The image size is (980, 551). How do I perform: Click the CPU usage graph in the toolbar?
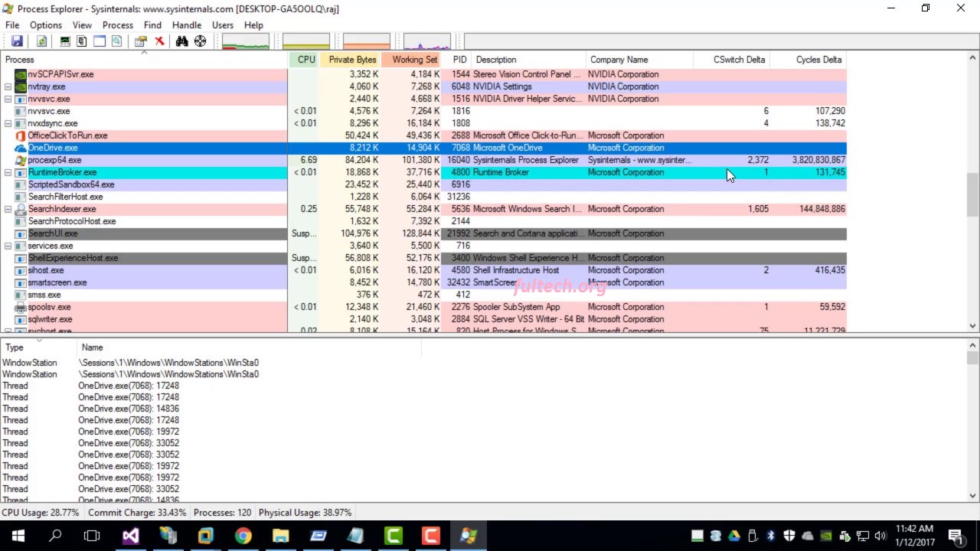245,41
